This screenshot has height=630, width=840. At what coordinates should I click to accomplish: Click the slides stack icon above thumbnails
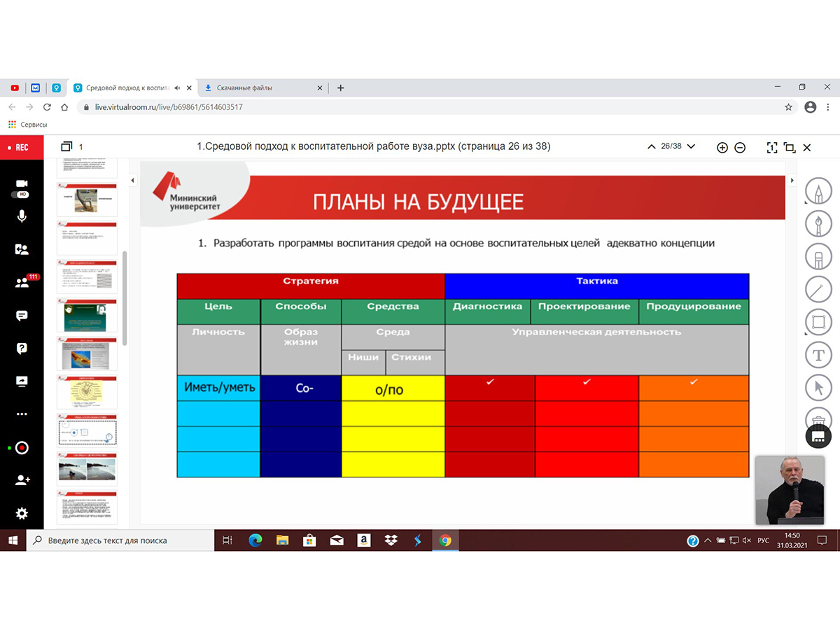(x=67, y=147)
